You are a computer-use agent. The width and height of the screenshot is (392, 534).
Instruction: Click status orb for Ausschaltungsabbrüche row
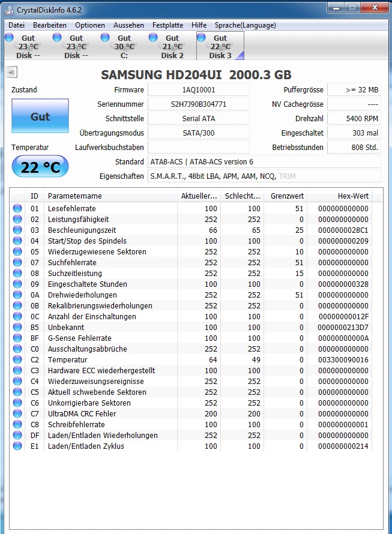pyautogui.click(x=17, y=349)
